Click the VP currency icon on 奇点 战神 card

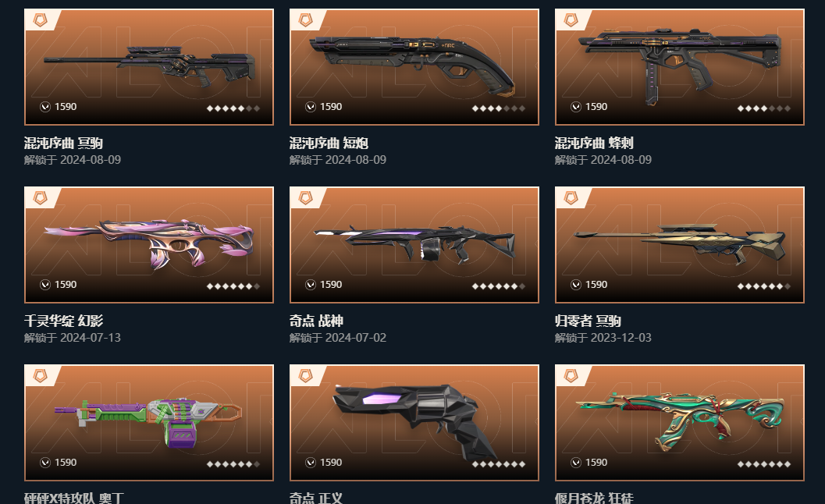(x=311, y=285)
